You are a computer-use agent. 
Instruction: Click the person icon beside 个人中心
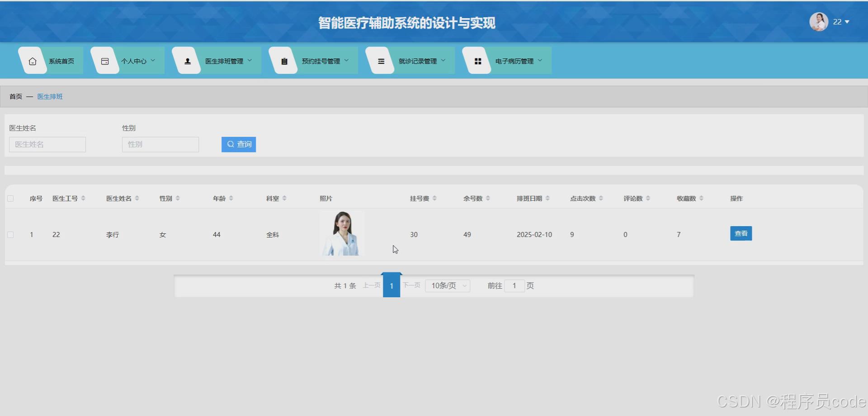104,60
